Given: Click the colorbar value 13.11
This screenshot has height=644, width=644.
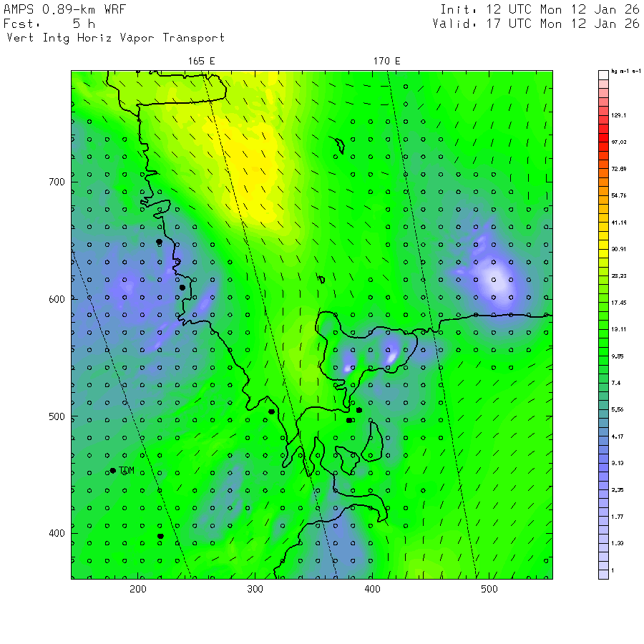Looking at the screenshot, I should point(618,329).
